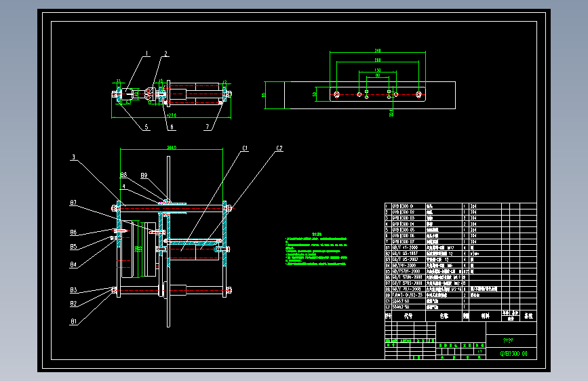The width and height of the screenshot is (588, 381).
Task: Click the B7 callout label on the drawing
Action: (73, 203)
